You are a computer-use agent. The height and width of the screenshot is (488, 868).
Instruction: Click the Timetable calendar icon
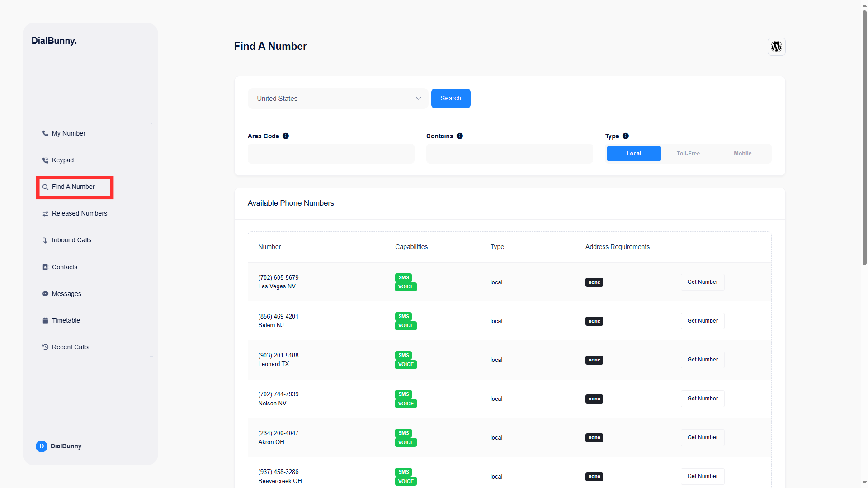45,320
